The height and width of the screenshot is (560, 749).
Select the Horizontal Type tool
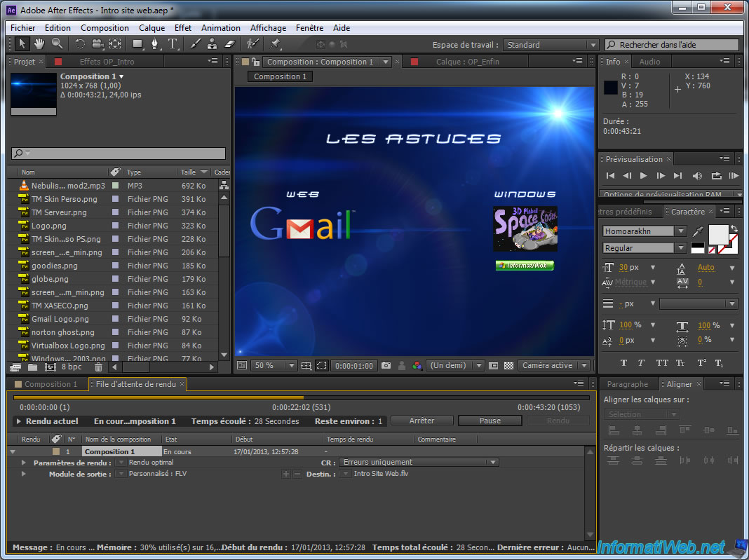point(173,44)
